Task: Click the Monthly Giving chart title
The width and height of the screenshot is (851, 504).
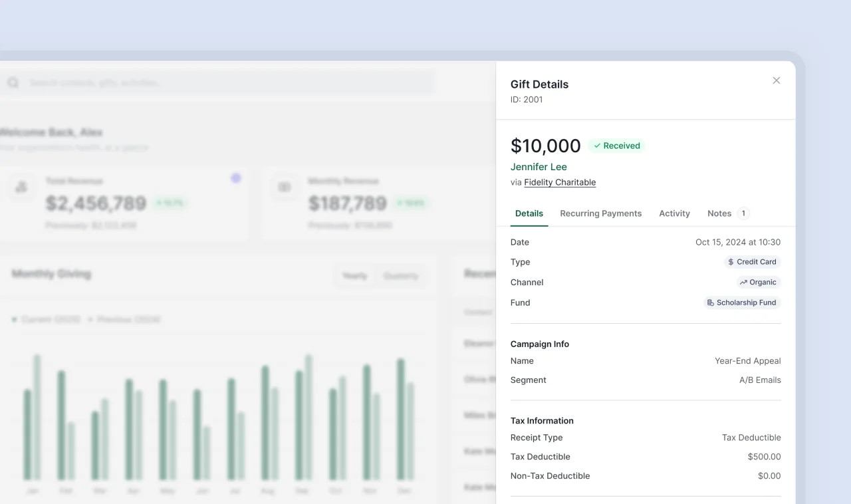Action: 51,274
